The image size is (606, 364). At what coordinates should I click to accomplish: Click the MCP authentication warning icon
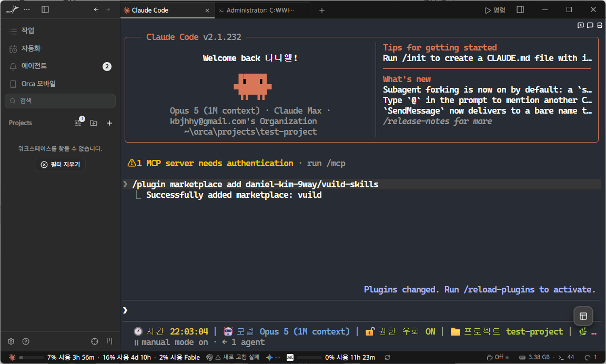132,163
